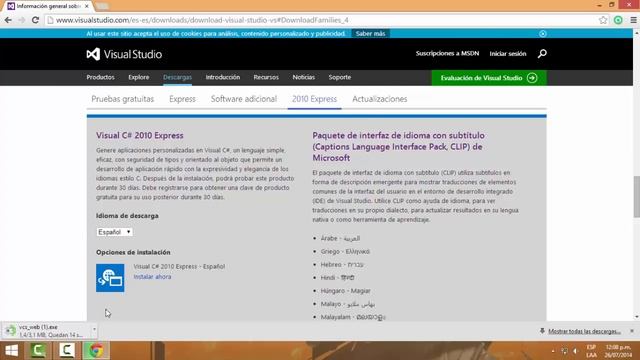This screenshot has width=640, height=360.
Task: Click Evaluación de Visual Studio button
Action: [x=489, y=78]
